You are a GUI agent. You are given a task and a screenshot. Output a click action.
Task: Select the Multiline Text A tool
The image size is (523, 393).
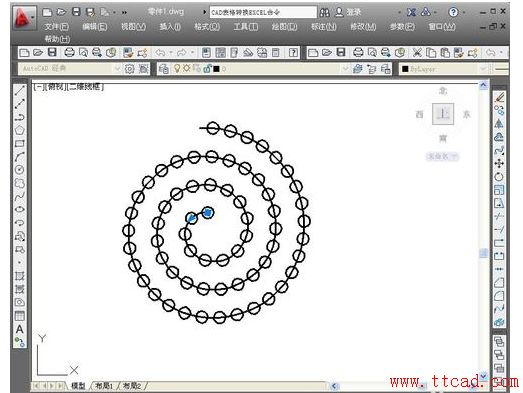20,329
